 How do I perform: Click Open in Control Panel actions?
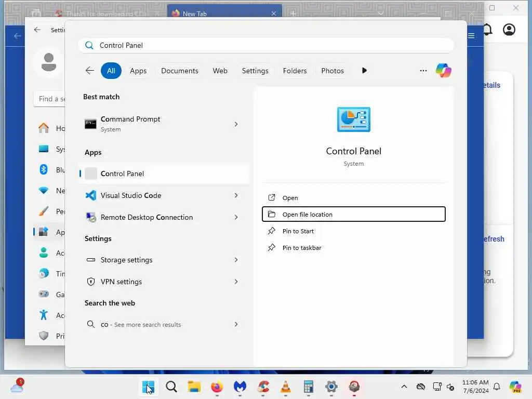(353, 198)
